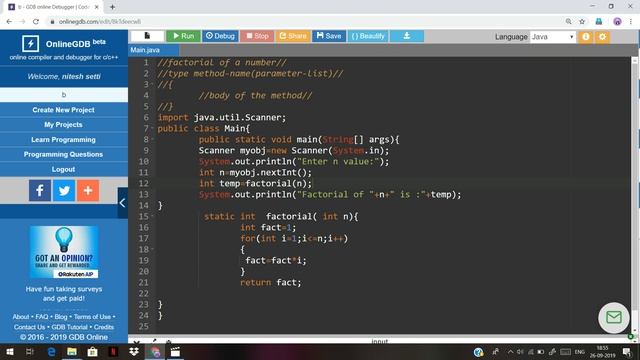This screenshot has width=640, height=360.
Task: Click the new file icon button
Action: 147,36
